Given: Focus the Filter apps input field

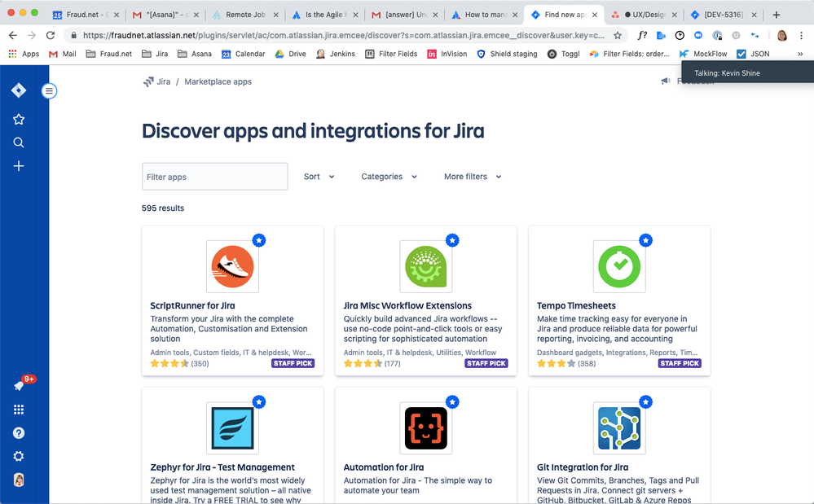Looking at the screenshot, I should [215, 177].
